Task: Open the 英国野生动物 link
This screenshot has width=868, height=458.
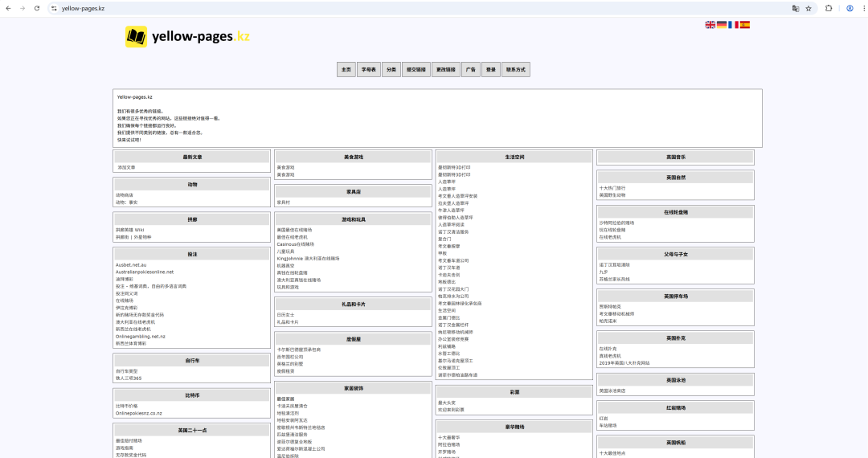Action: tap(612, 195)
